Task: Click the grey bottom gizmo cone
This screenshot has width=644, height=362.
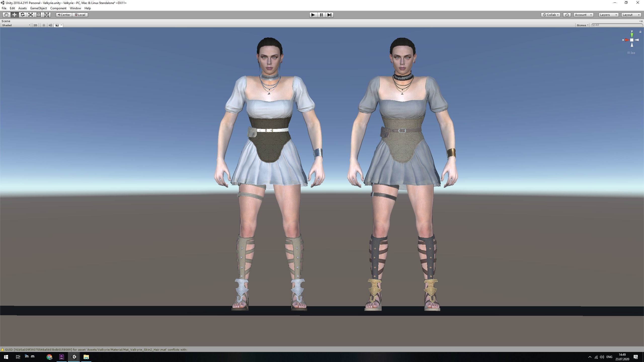Action: [x=632, y=45]
